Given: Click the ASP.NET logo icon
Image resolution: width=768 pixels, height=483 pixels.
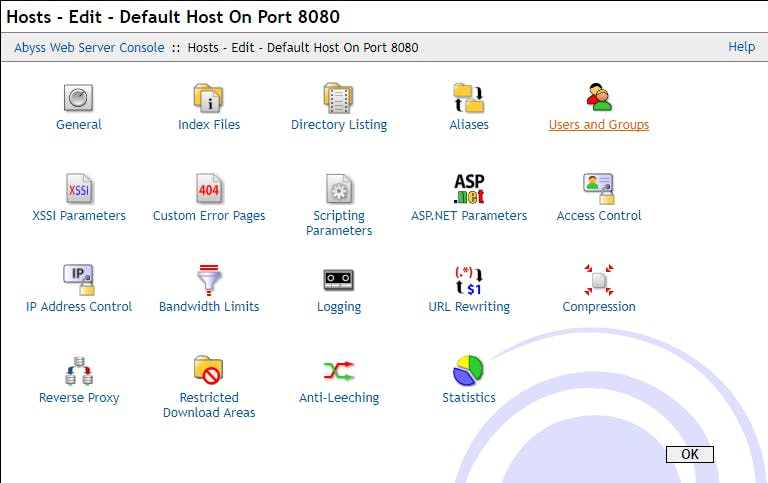Looking at the screenshot, I should pyautogui.click(x=469, y=189).
